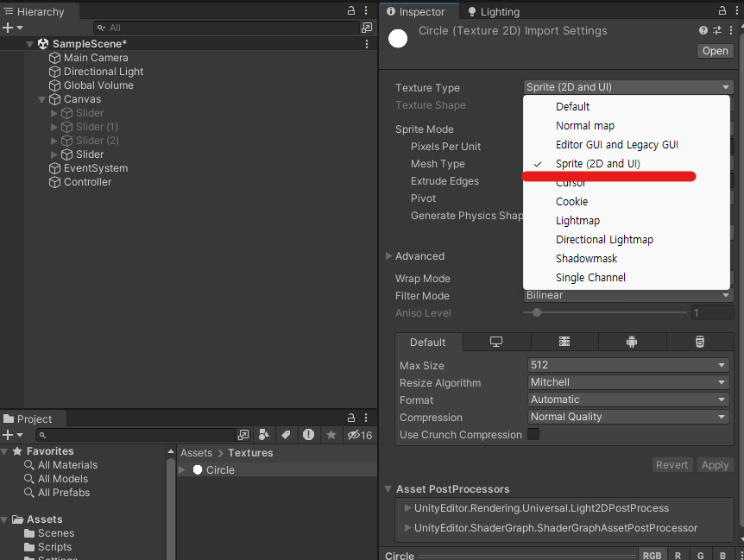Collapse the SampleScene tree
This screenshot has height=560, width=744.
click(x=29, y=44)
